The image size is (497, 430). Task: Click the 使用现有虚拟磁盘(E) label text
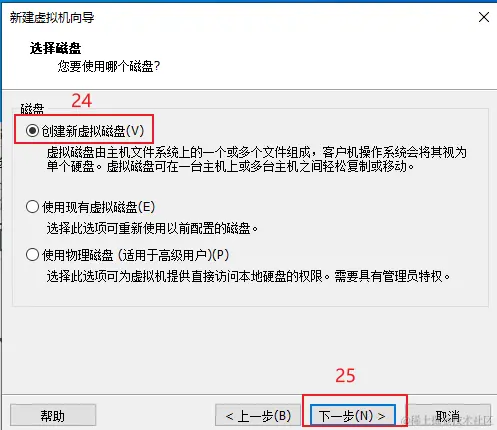(x=99, y=207)
